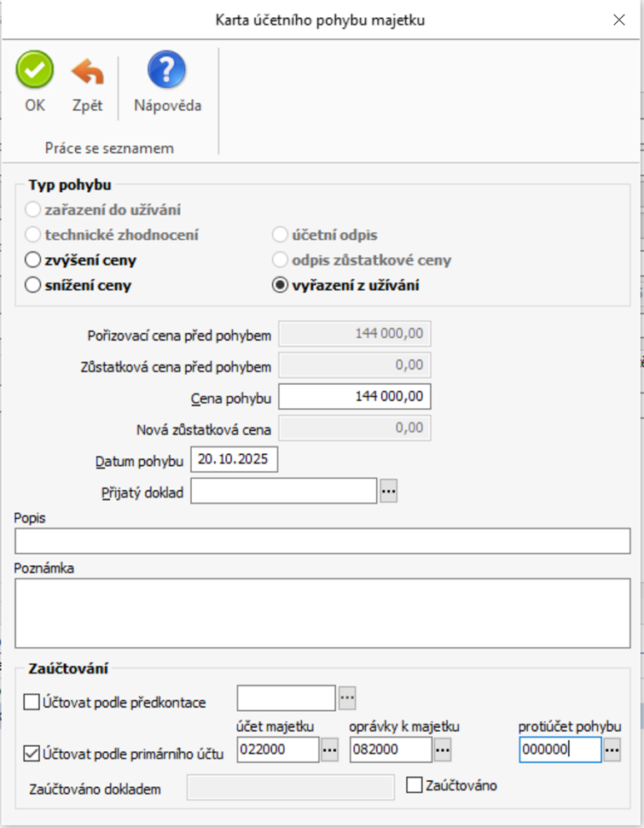Click the protiúčet pohybu input field
This screenshot has height=828, width=644.
[x=559, y=750]
